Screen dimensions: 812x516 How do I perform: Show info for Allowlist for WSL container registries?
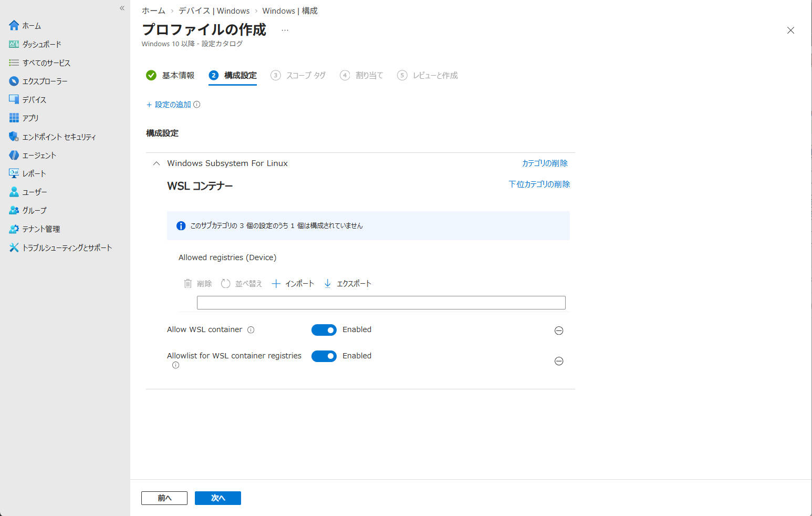click(x=176, y=365)
